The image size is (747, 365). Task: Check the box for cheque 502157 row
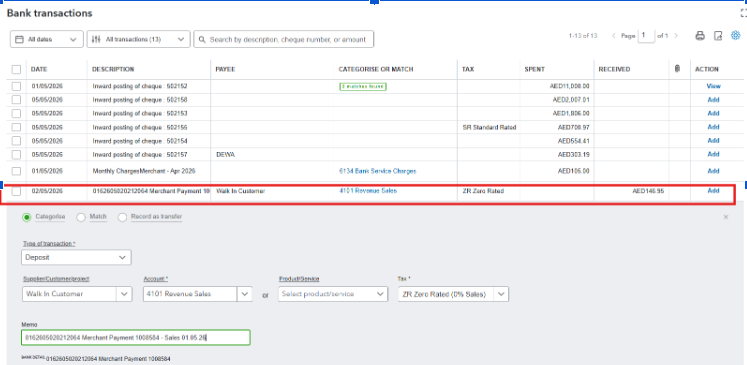coord(17,154)
